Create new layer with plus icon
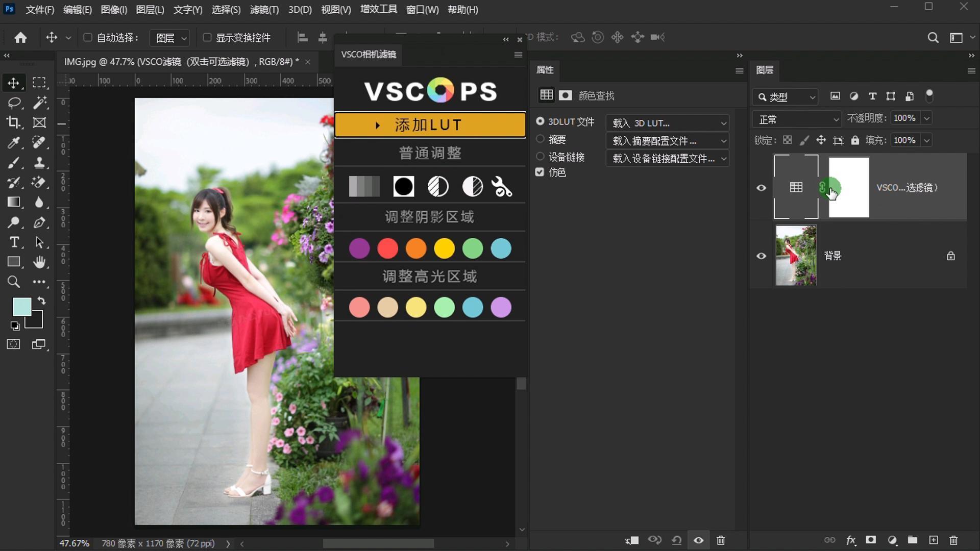 coord(934,540)
